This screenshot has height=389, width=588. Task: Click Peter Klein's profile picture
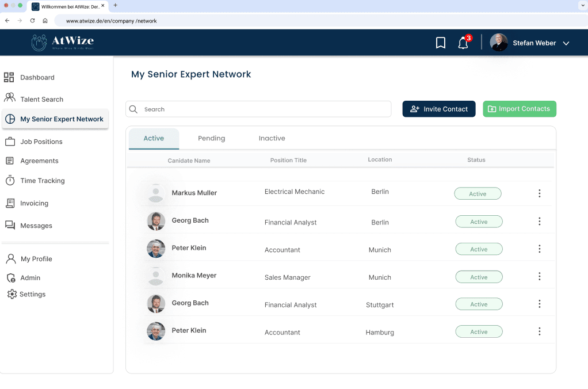tap(156, 249)
